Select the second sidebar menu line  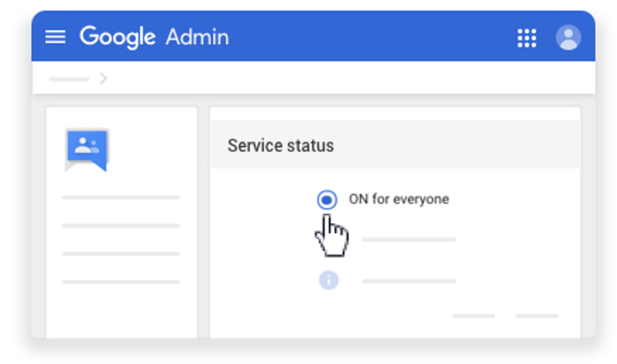click(x=121, y=226)
